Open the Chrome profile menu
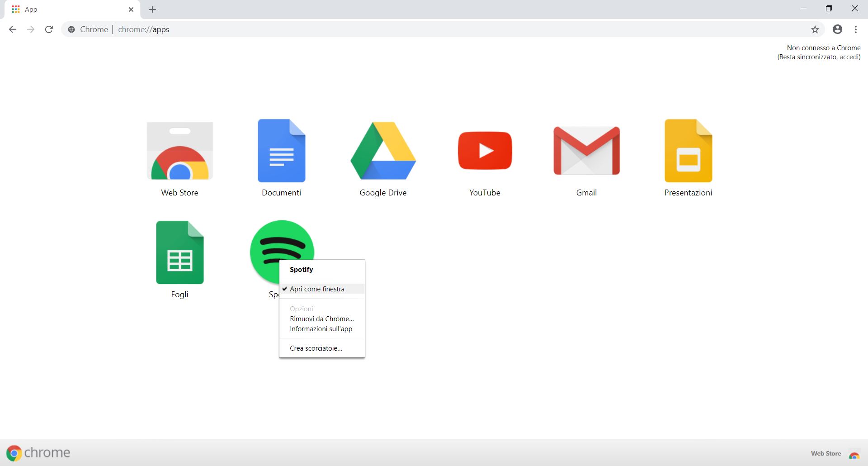Screen dimensions: 868x466 pos(837,29)
